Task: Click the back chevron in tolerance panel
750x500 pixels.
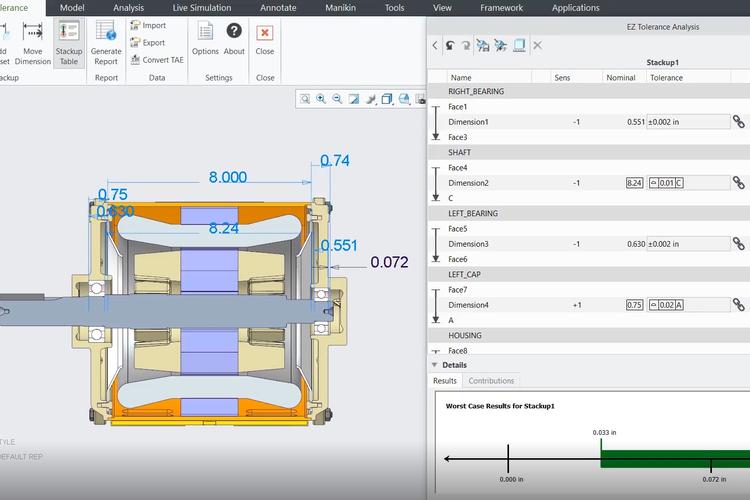Action: (435, 45)
